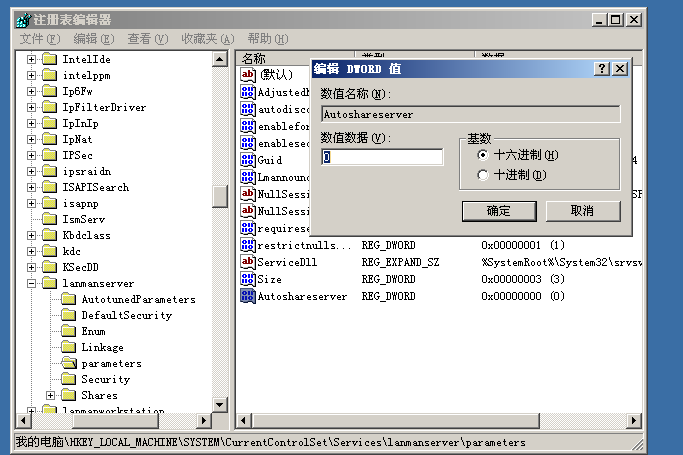This screenshot has height=455, width=683.
Task: Expand the Shares tree node
Action: click(51, 395)
